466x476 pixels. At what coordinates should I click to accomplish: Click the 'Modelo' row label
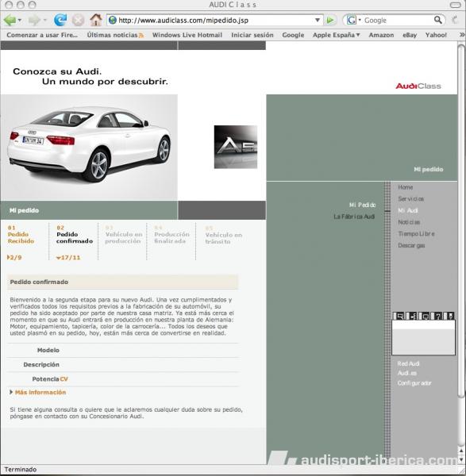48,350
